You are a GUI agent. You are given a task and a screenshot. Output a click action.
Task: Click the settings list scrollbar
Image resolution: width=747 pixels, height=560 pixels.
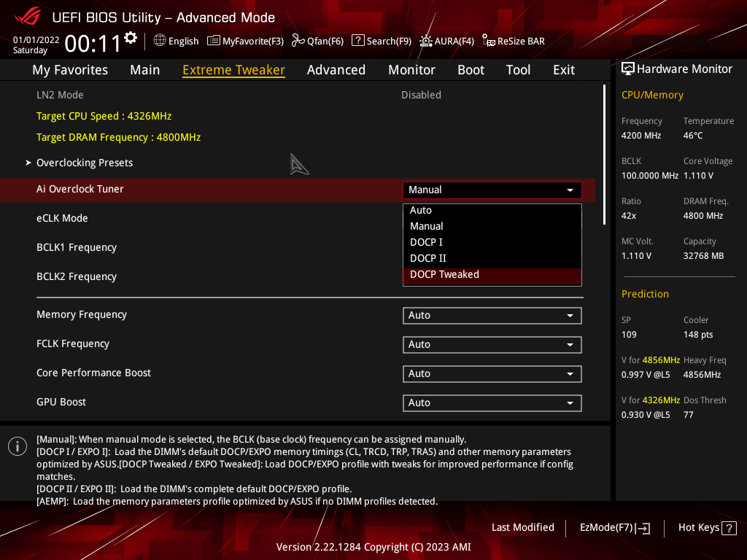[x=604, y=155]
